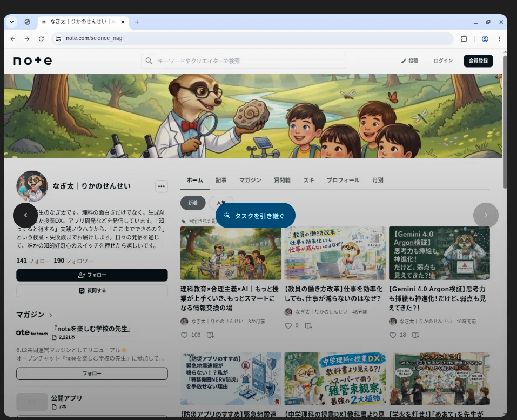Reload the page

pyautogui.click(x=41, y=38)
